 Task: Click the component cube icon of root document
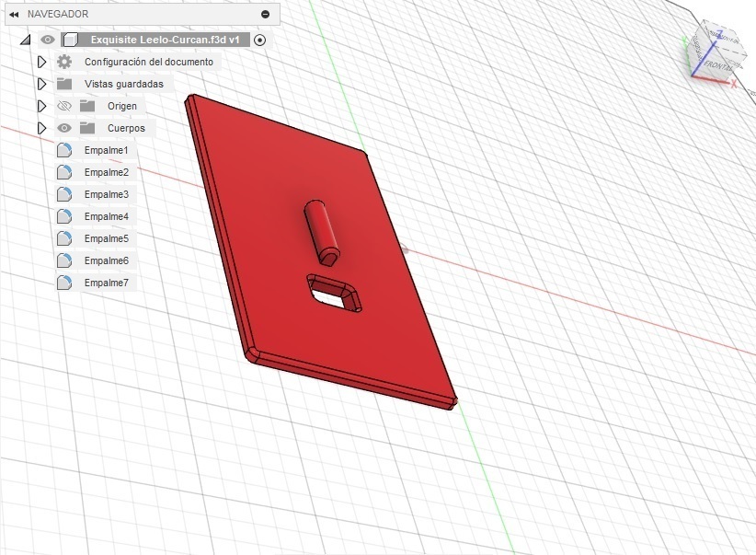pos(71,40)
